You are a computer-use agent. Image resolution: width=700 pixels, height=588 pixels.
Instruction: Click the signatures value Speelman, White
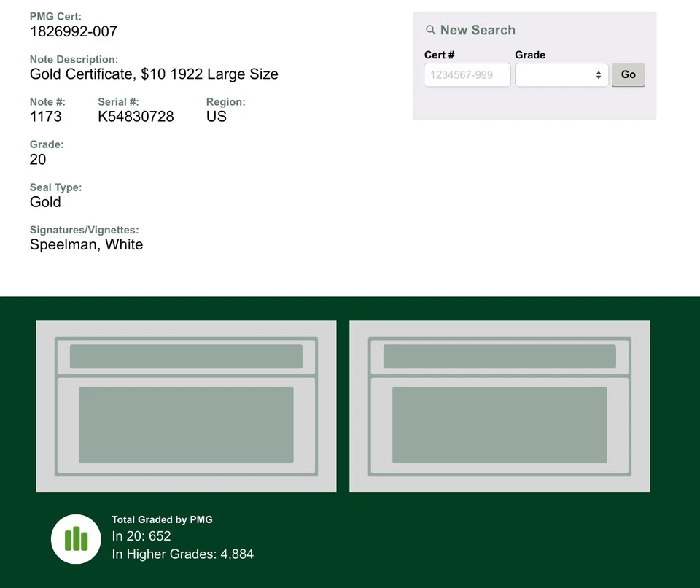pyautogui.click(x=86, y=245)
